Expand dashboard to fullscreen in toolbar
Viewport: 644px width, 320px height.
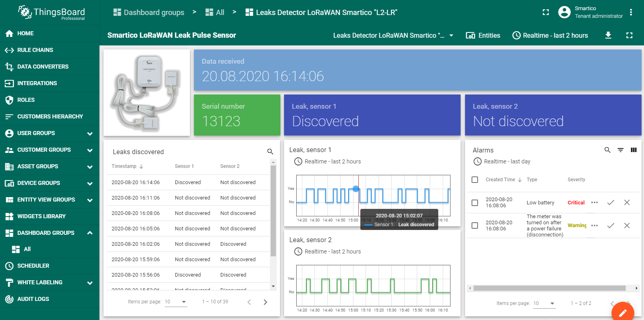pyautogui.click(x=629, y=35)
